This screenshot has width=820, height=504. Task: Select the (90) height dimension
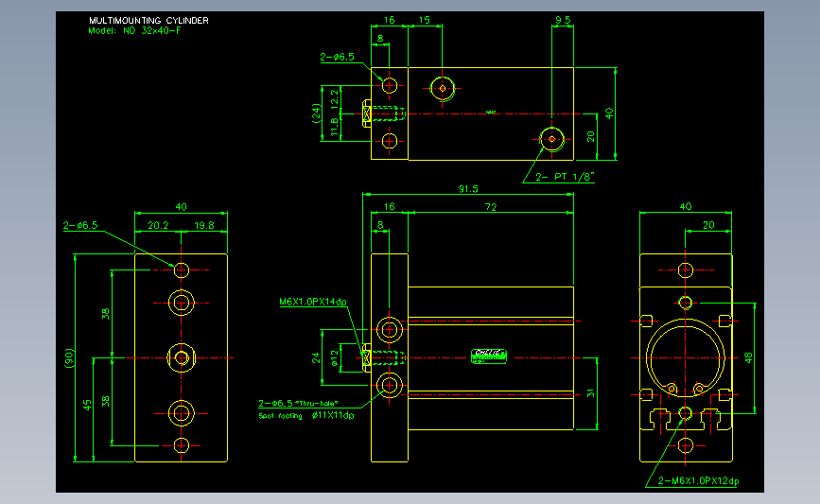[70, 358]
